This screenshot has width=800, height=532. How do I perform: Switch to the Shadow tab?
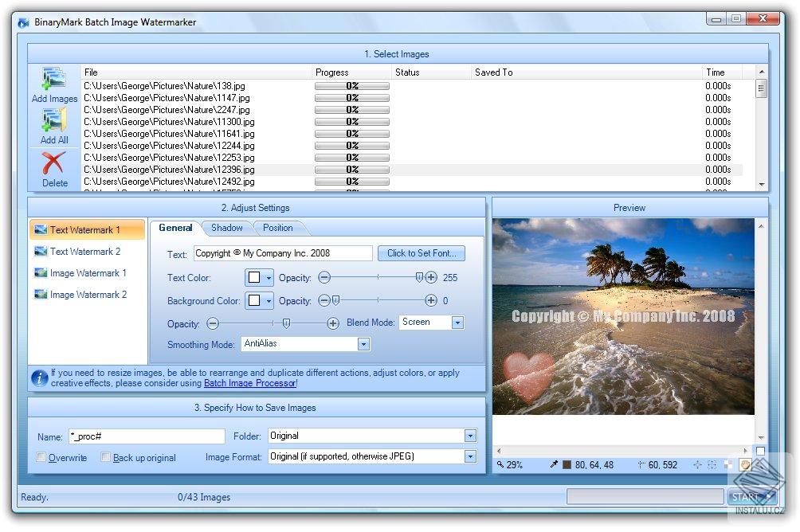click(226, 228)
